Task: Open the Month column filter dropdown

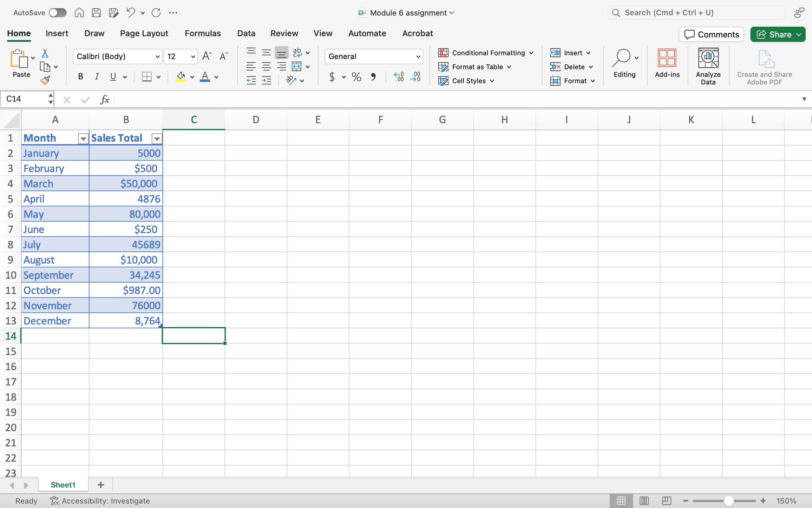Action: (x=83, y=138)
